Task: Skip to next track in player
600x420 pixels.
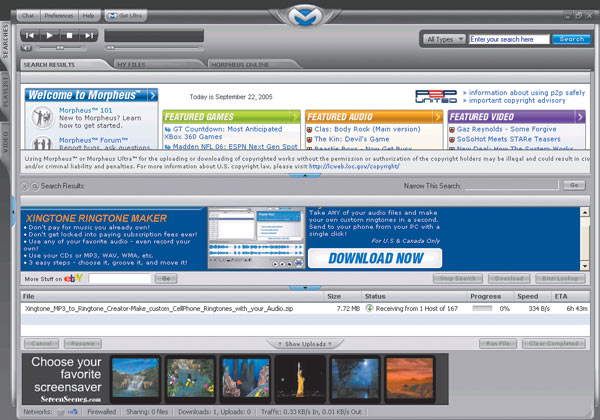Action: (89, 35)
